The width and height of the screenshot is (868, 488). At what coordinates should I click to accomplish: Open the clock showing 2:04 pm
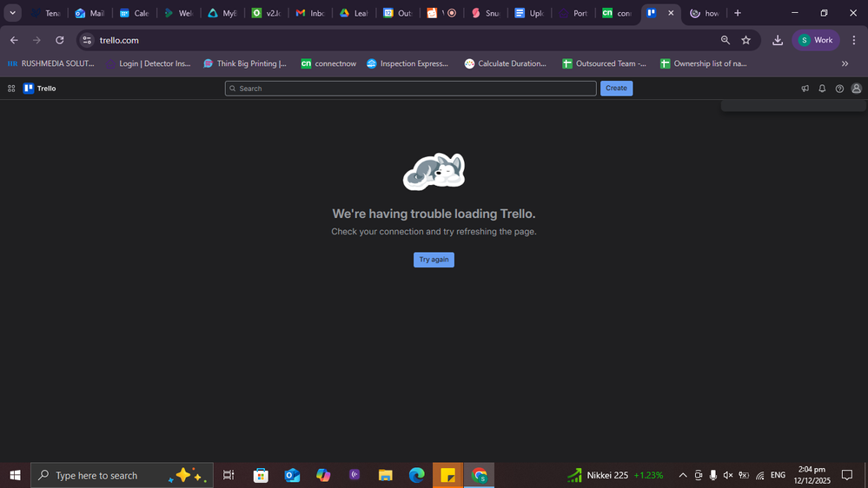[812, 475]
